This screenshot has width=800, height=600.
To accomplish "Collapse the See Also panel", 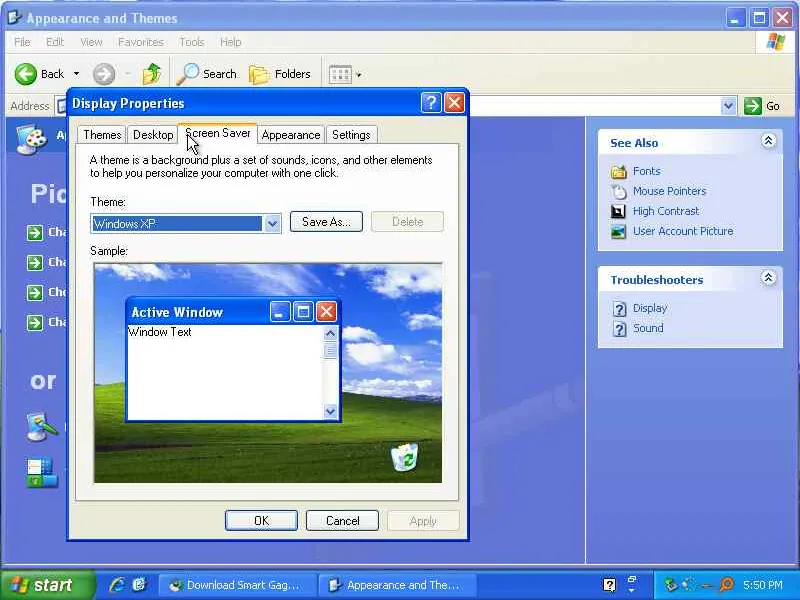I will (x=768, y=141).
